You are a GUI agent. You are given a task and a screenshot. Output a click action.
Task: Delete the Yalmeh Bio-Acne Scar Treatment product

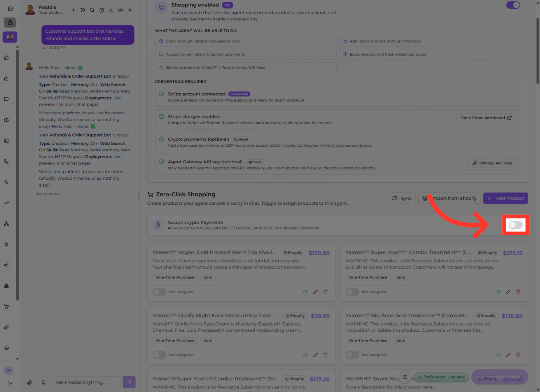tap(518, 355)
